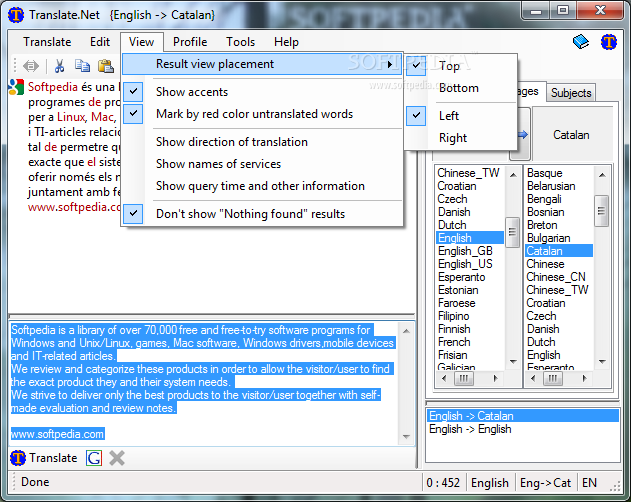Open the Tools menu
The image size is (631, 502).
point(240,42)
